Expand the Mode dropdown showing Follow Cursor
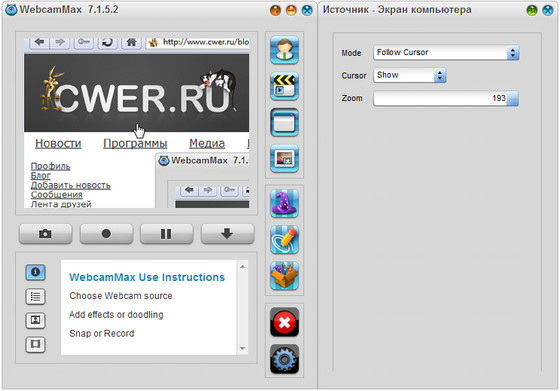The width and height of the screenshot is (560, 391). pyautogui.click(x=446, y=52)
